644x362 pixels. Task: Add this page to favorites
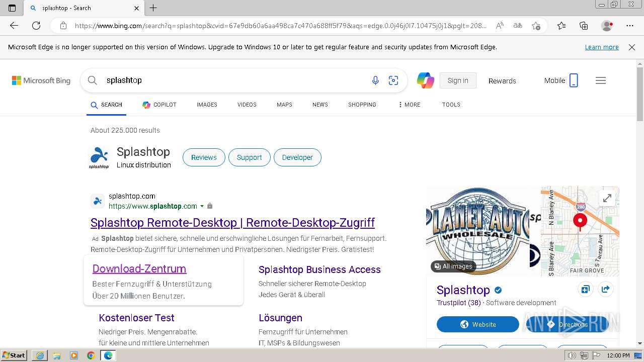[536, 26]
